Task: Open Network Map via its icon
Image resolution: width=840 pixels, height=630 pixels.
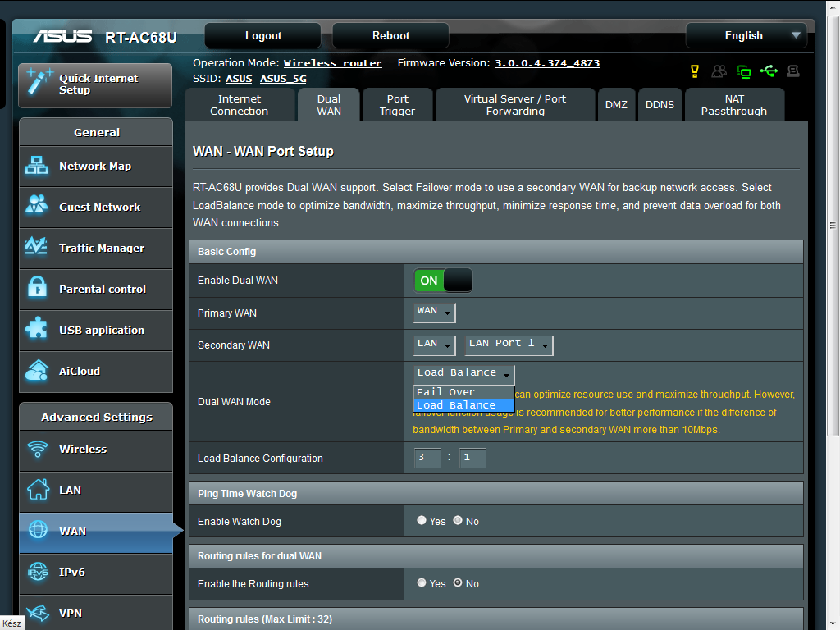Action: [x=37, y=166]
